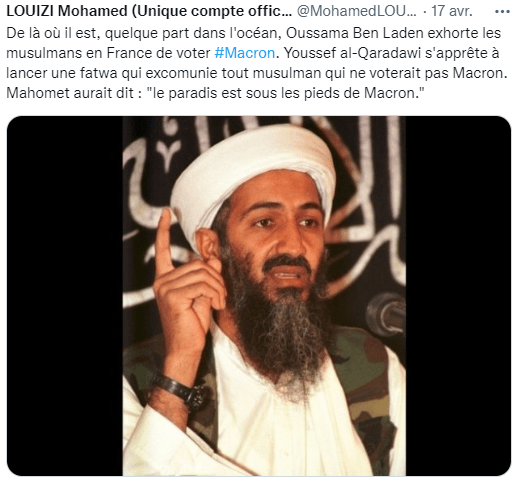This screenshot has height=484, width=519.
Task: Click the black right margin of image
Action: [x=458, y=296]
